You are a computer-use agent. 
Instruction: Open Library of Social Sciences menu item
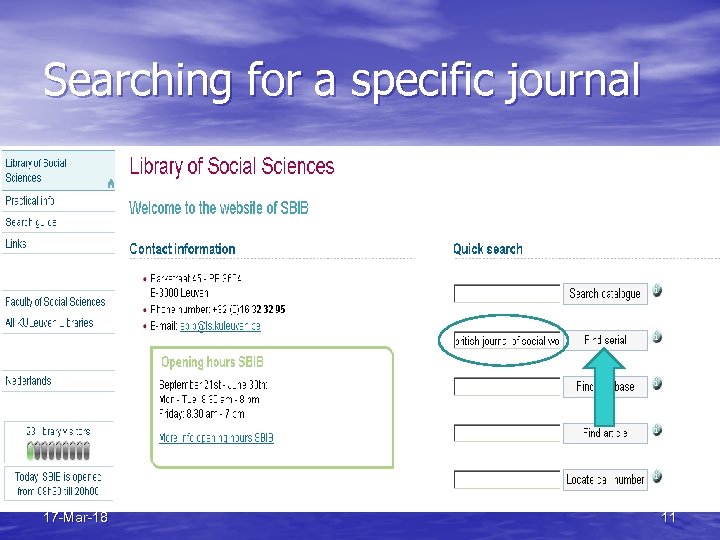point(58,170)
